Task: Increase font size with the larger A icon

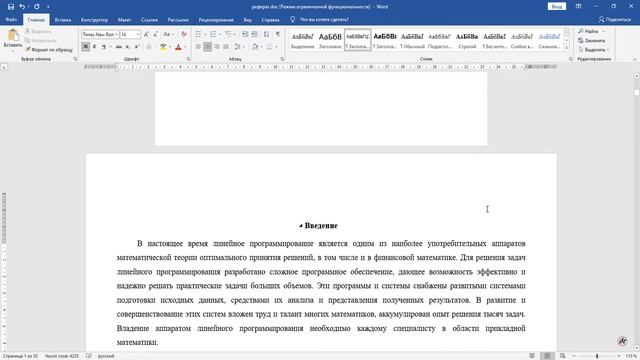Action: (x=146, y=34)
